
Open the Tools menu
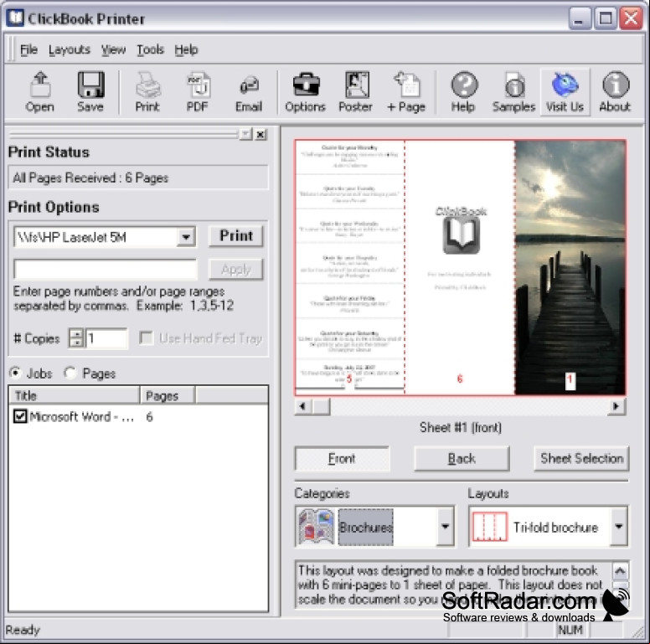coord(151,49)
